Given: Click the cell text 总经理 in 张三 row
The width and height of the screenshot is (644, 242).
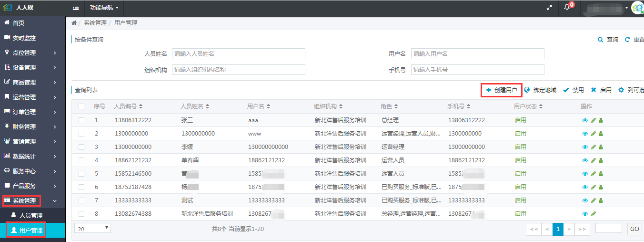Looking at the screenshot, I should [x=390, y=120].
